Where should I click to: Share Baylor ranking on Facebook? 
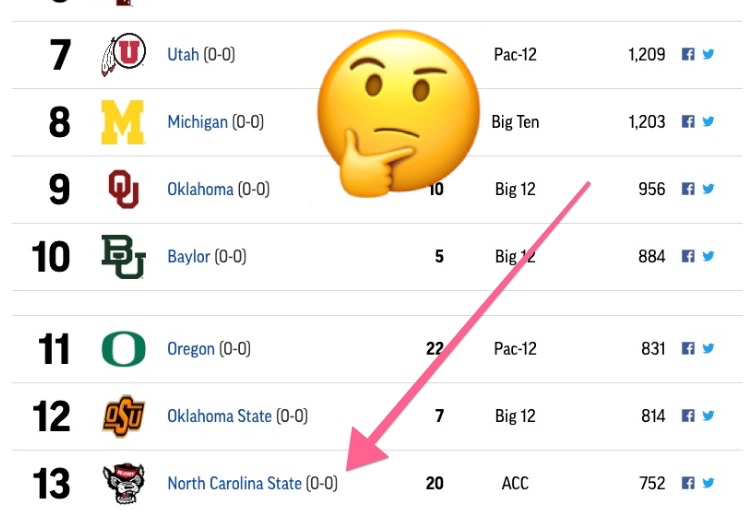click(x=688, y=256)
